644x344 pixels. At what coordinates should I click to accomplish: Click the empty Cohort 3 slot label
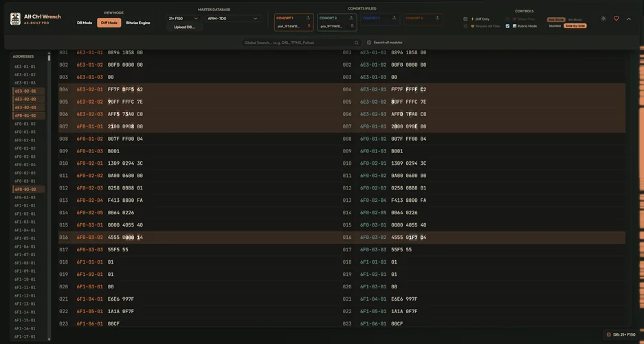coord(371,18)
